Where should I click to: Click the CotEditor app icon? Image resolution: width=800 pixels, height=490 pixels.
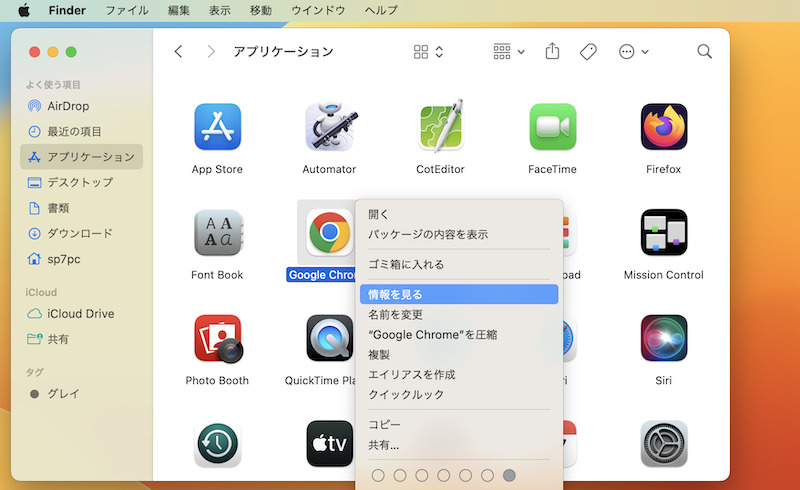pyautogui.click(x=440, y=128)
